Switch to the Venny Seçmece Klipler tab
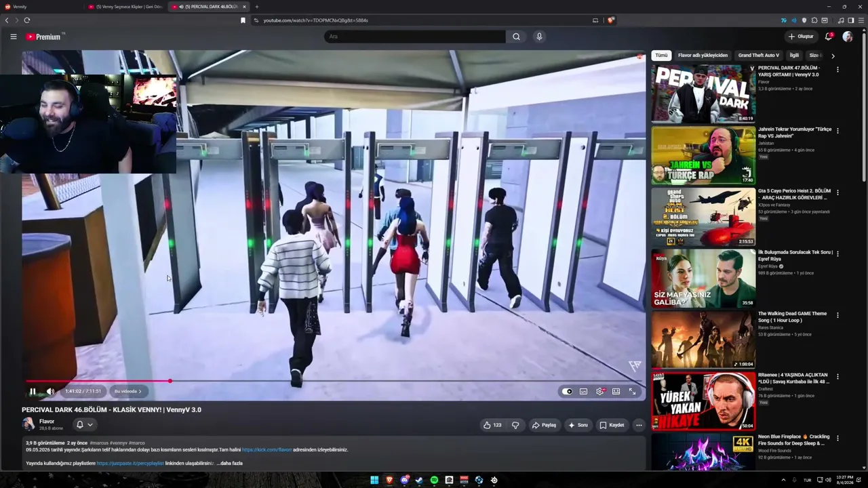Viewport: 868px width, 488px height. point(126,7)
